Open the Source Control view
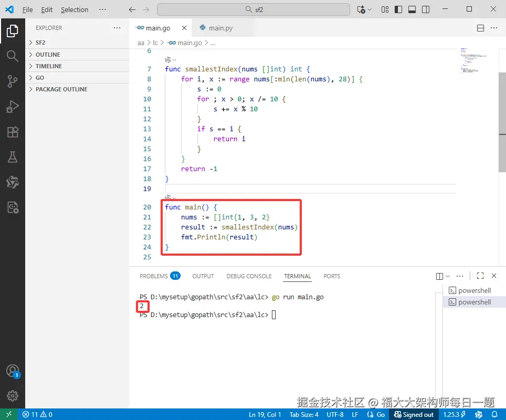Image resolution: width=506 pixels, height=420 pixels. 12,81
